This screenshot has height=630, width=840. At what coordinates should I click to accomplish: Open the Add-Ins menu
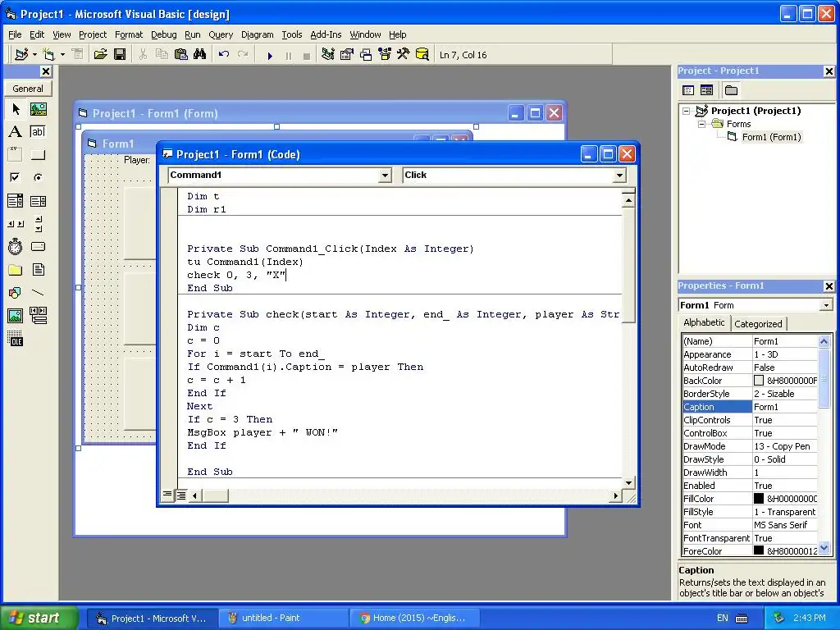point(326,34)
